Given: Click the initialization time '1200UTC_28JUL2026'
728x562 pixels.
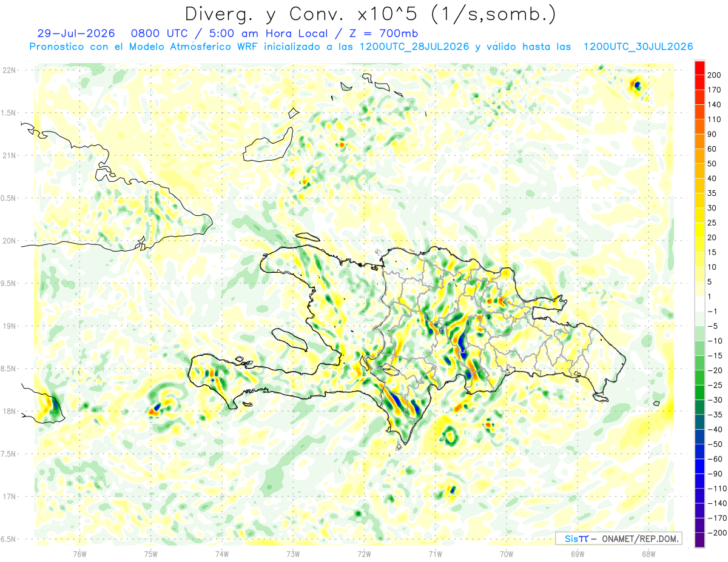Looking at the screenshot, I should [415, 47].
